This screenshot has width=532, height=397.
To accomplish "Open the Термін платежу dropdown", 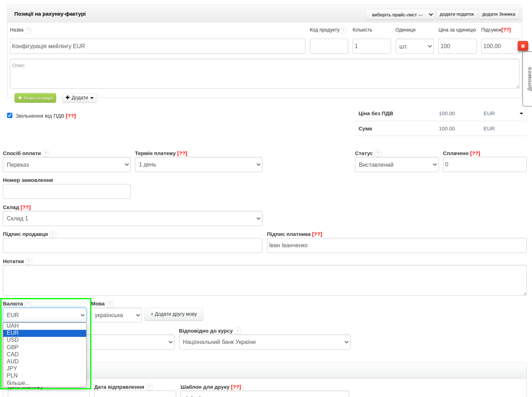I will (x=199, y=165).
